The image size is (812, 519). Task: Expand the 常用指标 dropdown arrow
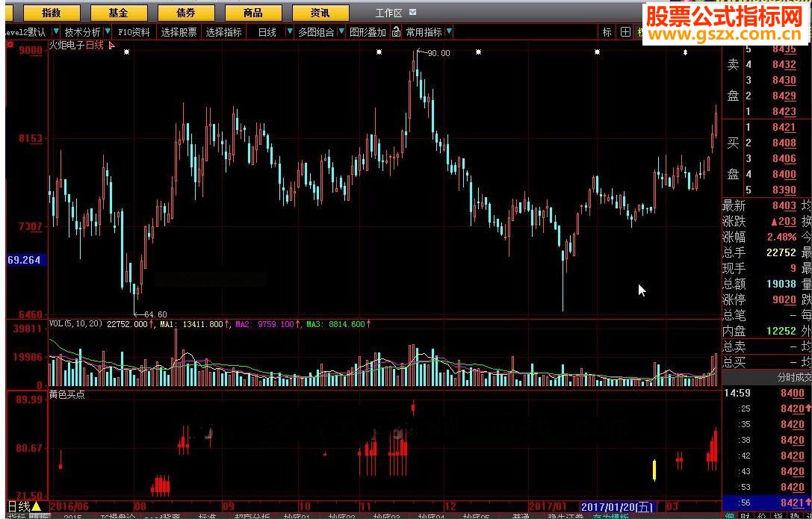pyautogui.click(x=449, y=32)
